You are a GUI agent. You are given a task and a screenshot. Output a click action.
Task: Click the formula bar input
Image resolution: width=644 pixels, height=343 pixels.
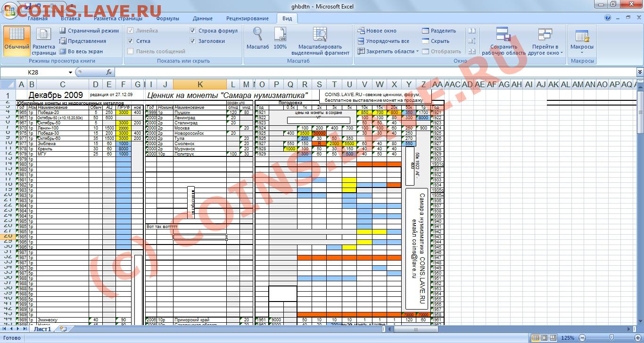tap(376, 72)
